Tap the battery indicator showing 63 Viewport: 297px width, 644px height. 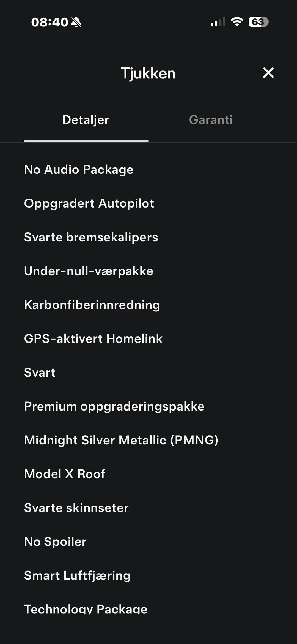tap(259, 22)
